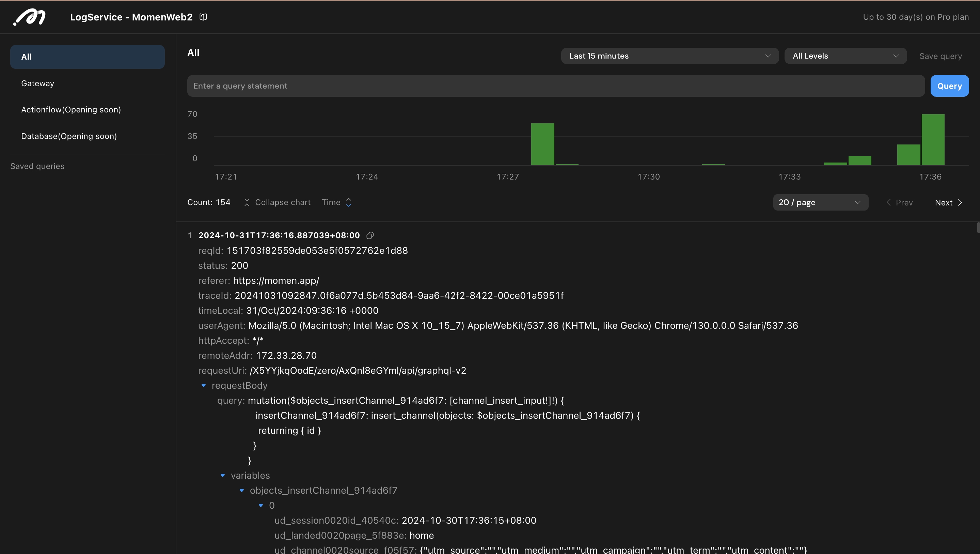This screenshot has height=554, width=980.
Task: Click the httpAccept */* value
Action: click(x=258, y=340)
